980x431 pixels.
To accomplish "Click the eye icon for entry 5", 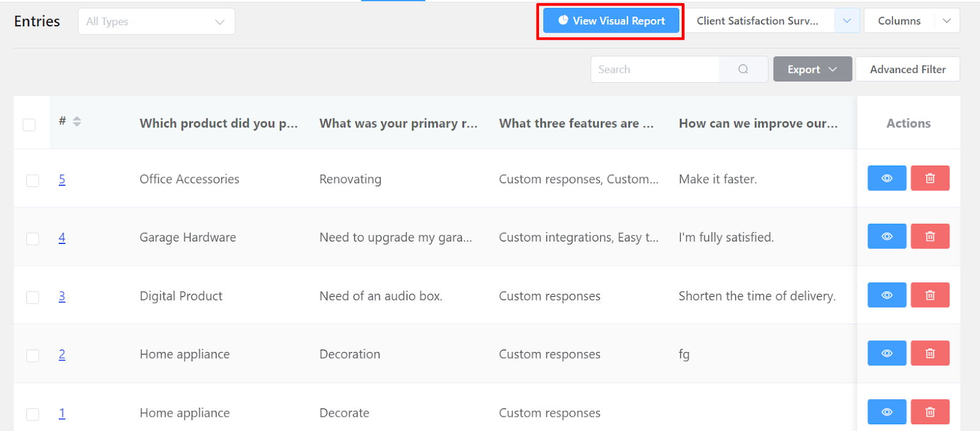I will pyautogui.click(x=886, y=178).
